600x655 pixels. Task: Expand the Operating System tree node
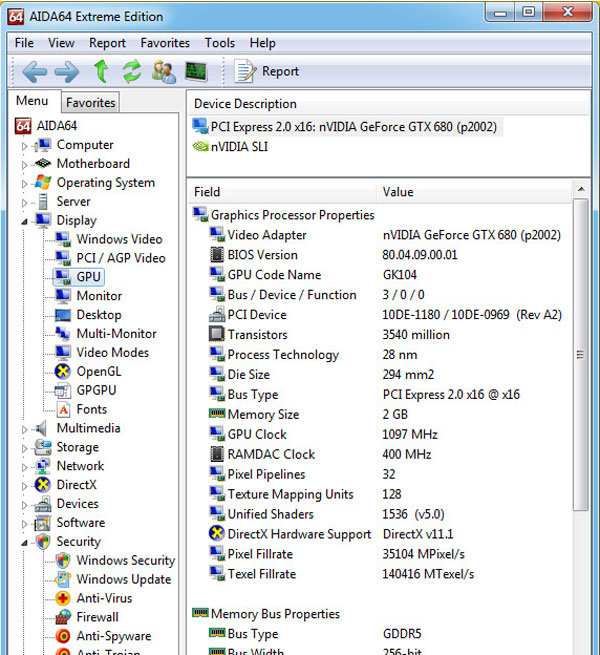(24, 184)
